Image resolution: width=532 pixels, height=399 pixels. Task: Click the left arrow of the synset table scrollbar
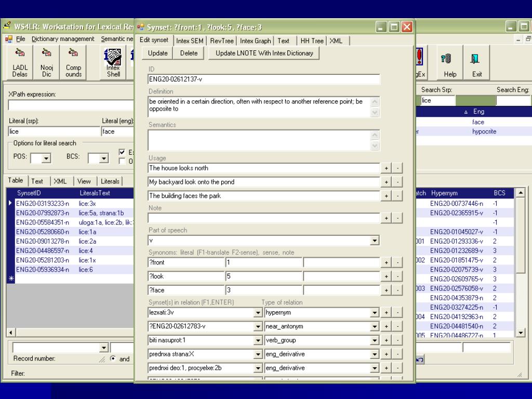point(11,332)
